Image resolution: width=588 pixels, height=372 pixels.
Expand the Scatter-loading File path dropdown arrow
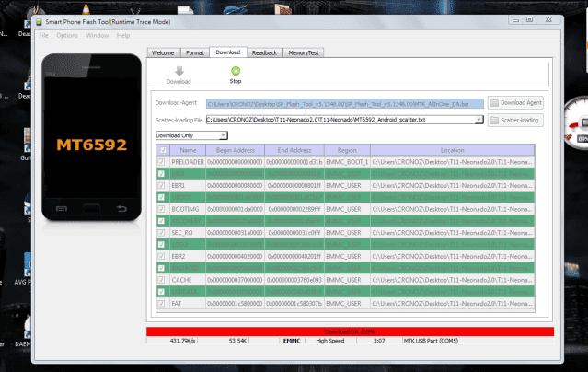pyautogui.click(x=478, y=120)
